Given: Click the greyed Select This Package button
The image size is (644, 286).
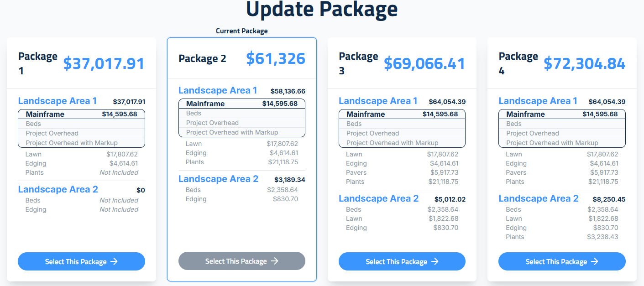Looking at the screenshot, I should point(241,261).
